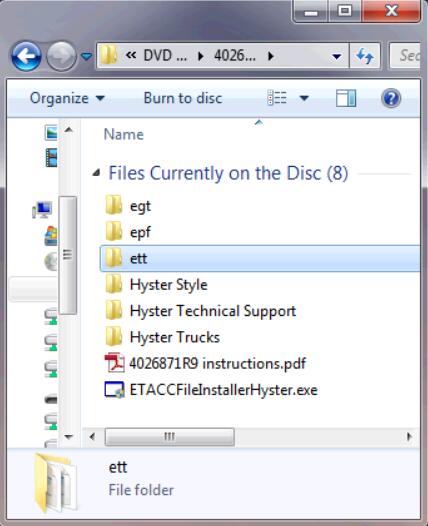Click the navigation pane vertical scrollbar thumb

pyautogui.click(x=68, y=255)
